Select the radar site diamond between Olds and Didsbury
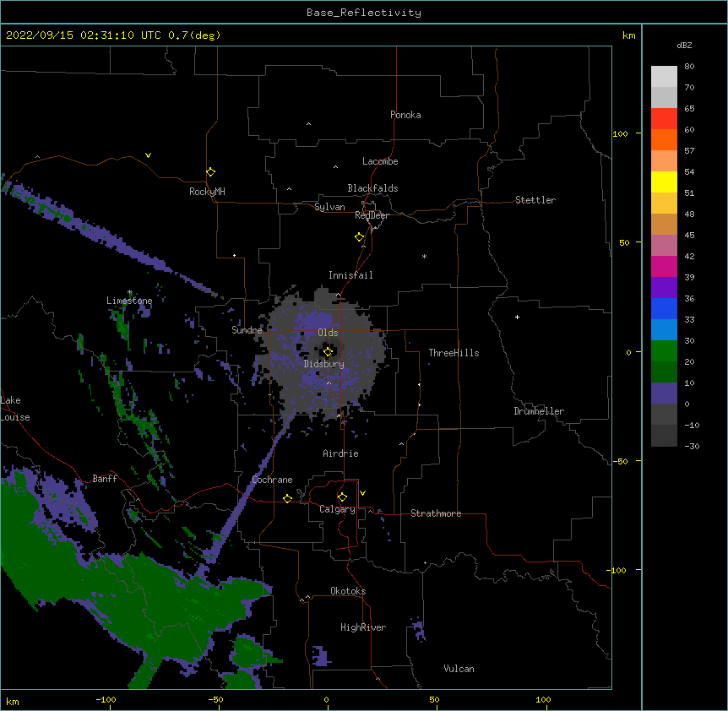Image resolution: width=728 pixels, height=711 pixels. pyautogui.click(x=328, y=352)
